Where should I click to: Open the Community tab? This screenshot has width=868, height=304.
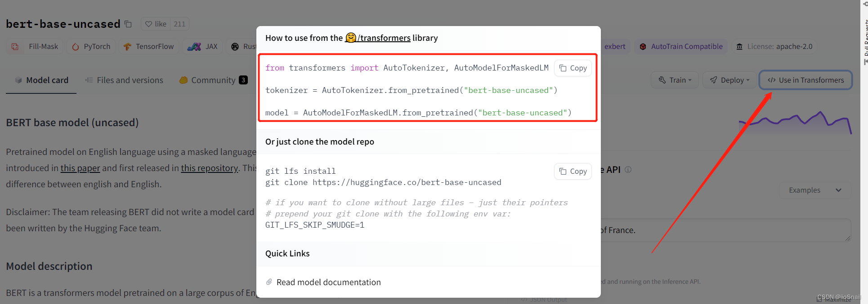213,80
